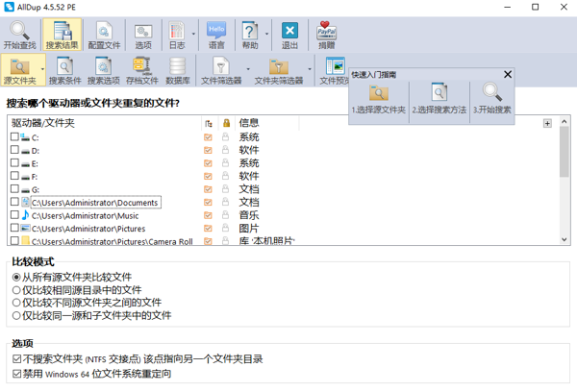Click the 开始查找 start search icon
This screenshot has width=577, height=392.
pyautogui.click(x=19, y=36)
